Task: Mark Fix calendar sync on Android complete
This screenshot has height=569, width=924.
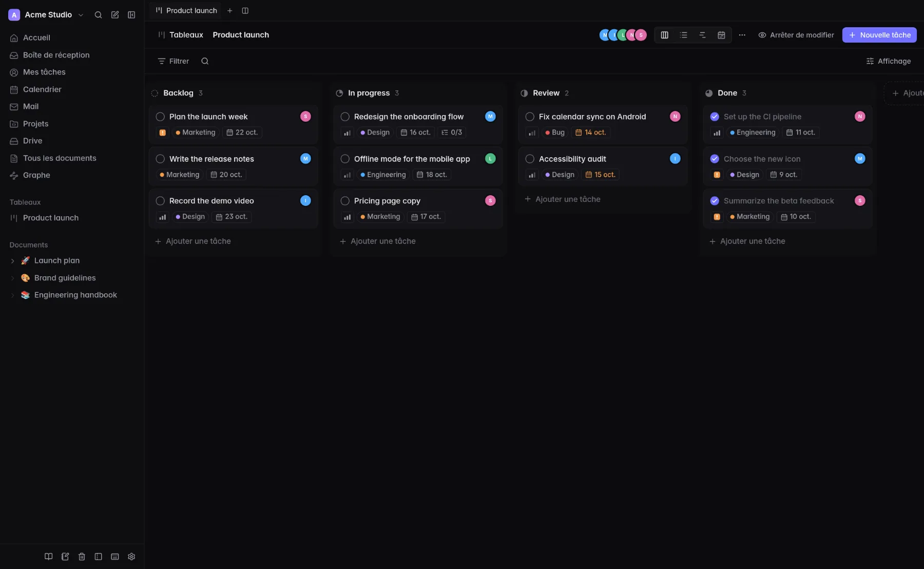Action: pos(530,117)
